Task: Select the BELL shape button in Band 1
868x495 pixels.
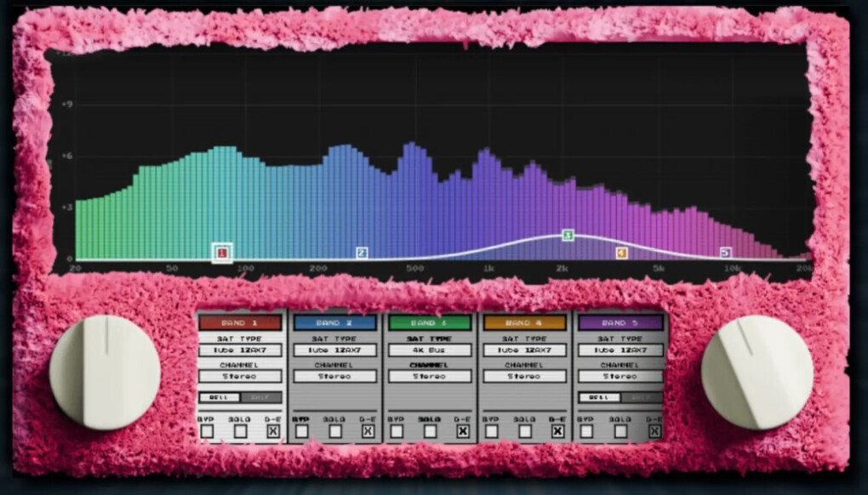Action: click(220, 397)
